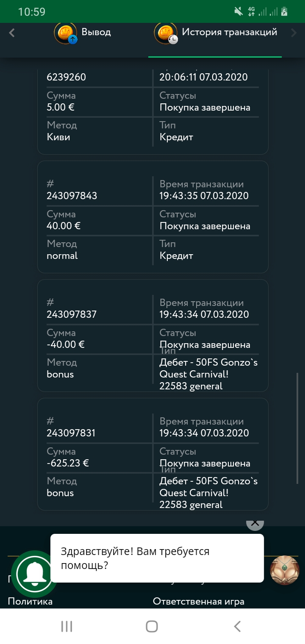Tap the История транзакций coin icon
Image resolution: width=305 pixels, height=644 pixels.
point(166,33)
